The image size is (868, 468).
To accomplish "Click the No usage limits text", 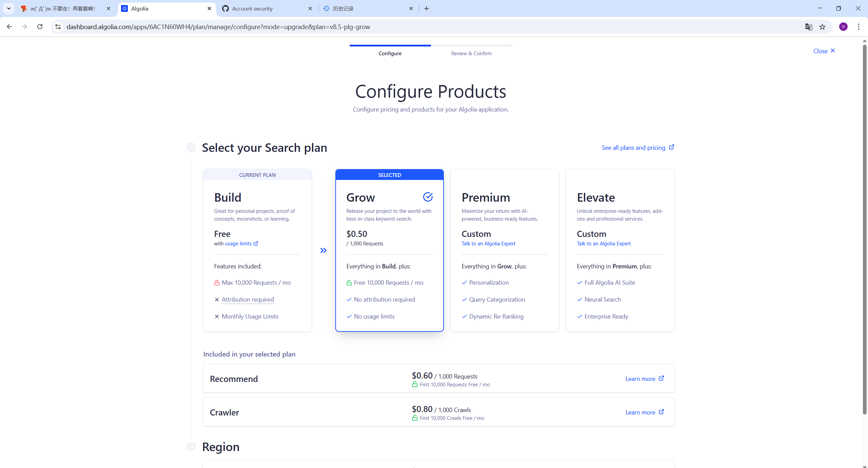I will 374,317.
